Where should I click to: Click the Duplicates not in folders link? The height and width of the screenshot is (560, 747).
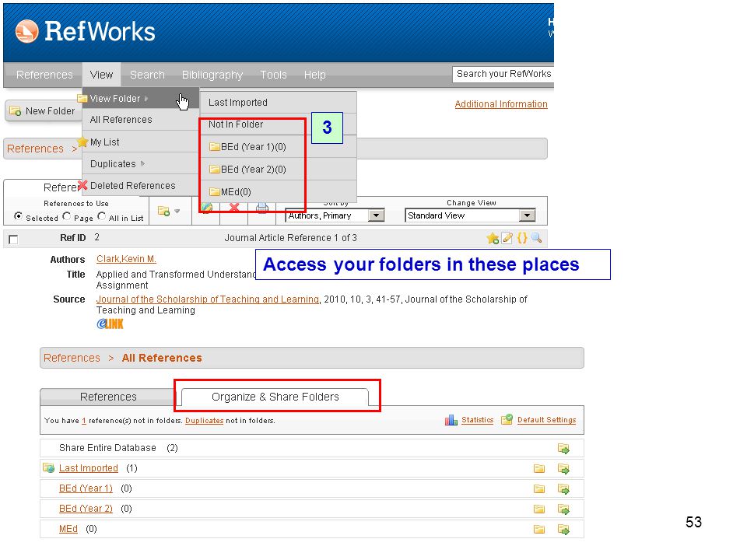(205, 421)
